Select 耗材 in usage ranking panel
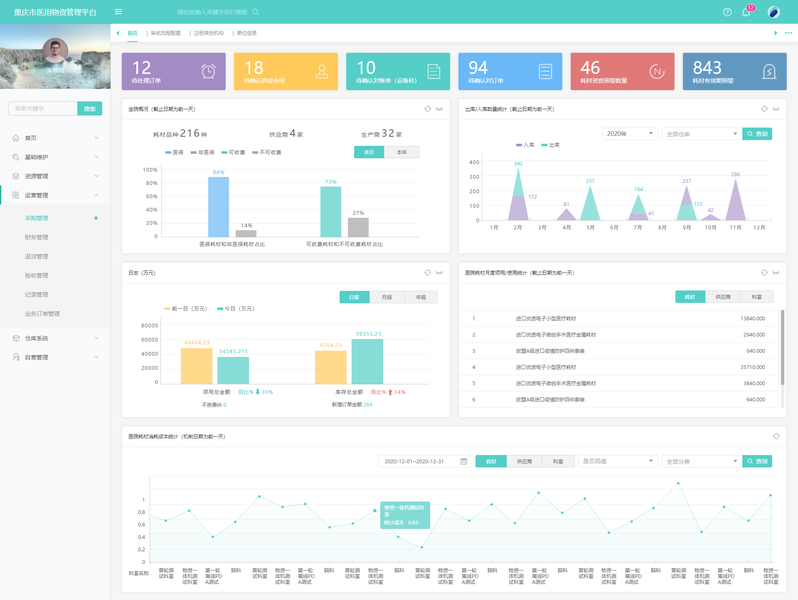Screen dimensions: 798x600 [690, 297]
